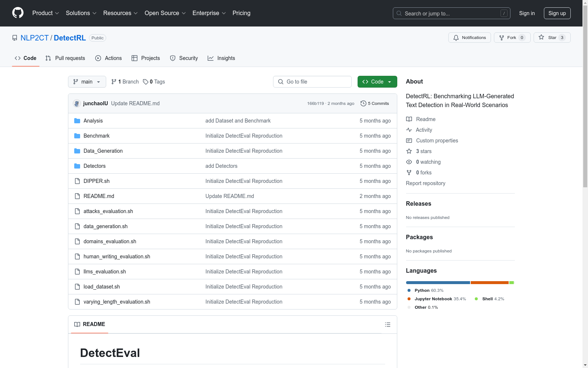588x368 pixels.
Task: Focus the Go to file field
Action: (x=312, y=82)
